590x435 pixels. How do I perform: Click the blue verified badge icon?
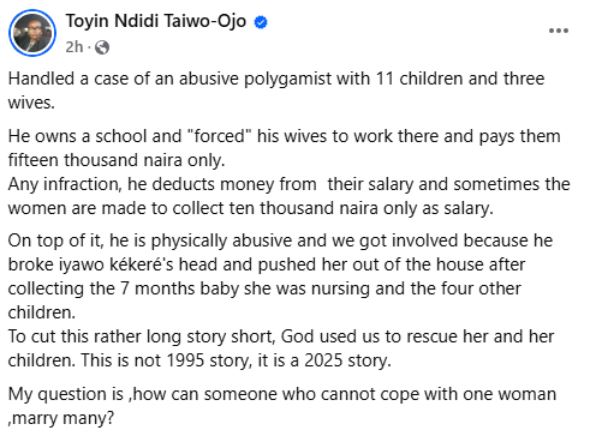point(261,22)
